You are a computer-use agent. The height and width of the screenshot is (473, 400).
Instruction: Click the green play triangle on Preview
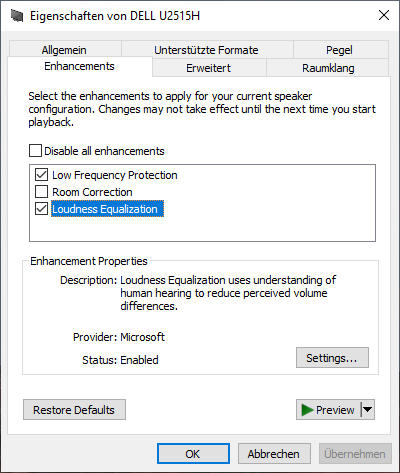(307, 410)
